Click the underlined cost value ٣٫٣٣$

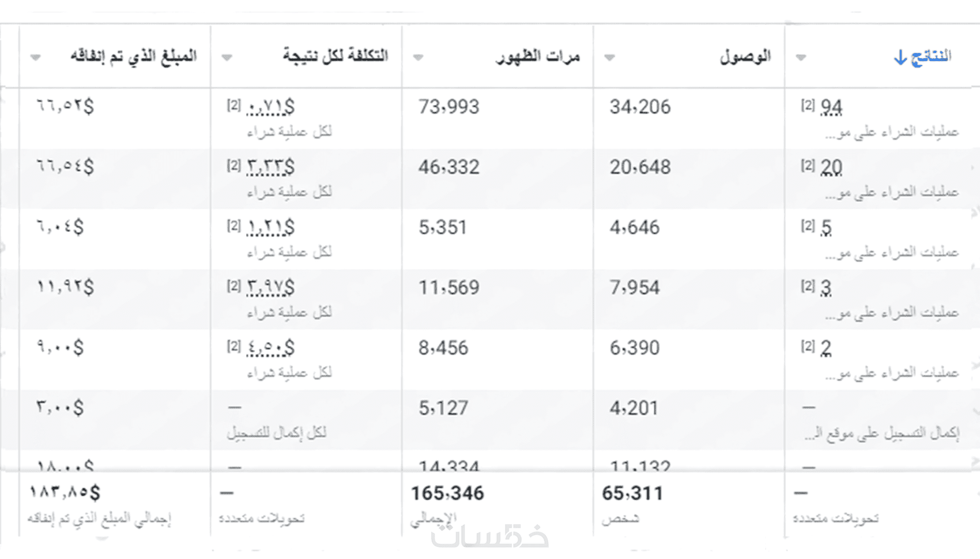point(270,167)
